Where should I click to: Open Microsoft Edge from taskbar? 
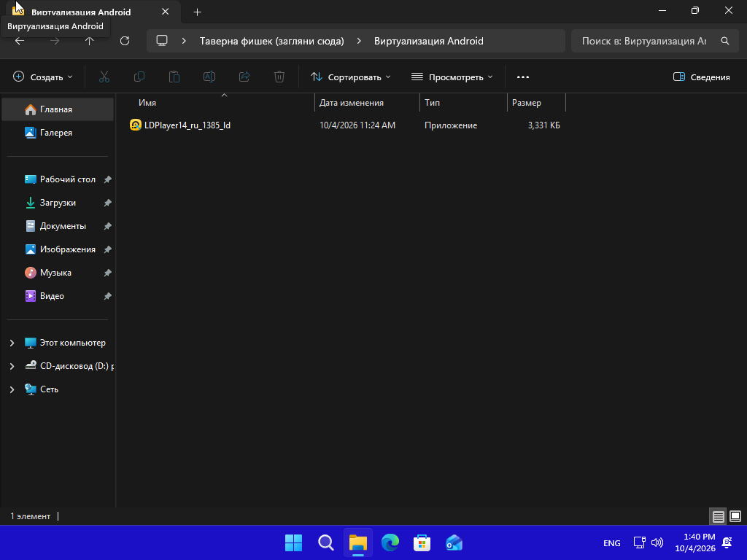390,542
